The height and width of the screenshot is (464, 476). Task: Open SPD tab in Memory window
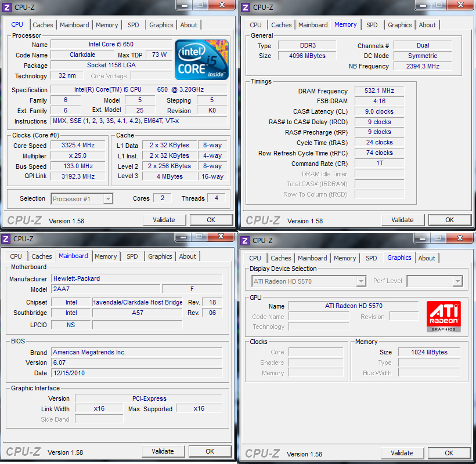[x=372, y=25]
